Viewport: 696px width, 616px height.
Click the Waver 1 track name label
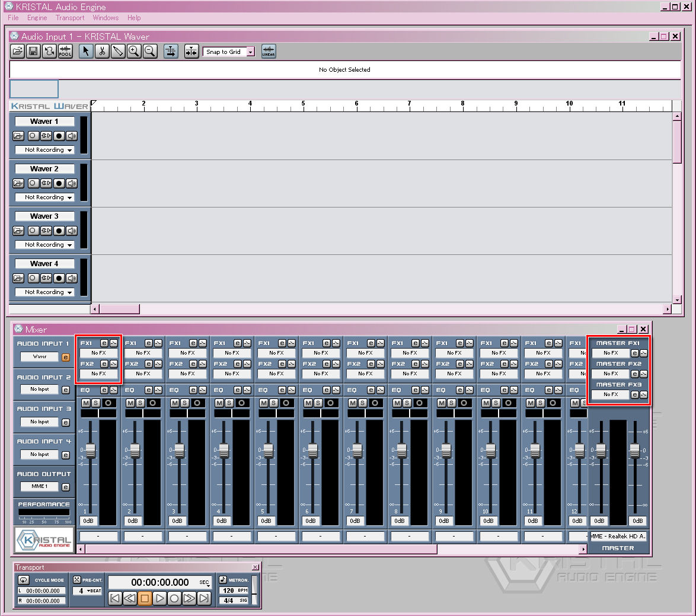tap(44, 121)
